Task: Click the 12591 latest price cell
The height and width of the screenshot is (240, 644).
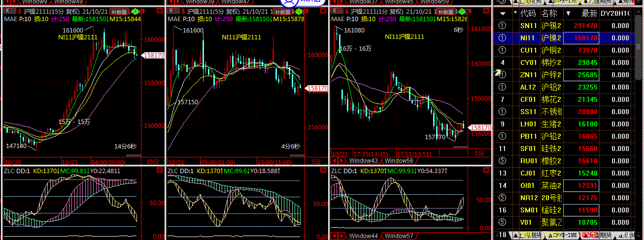Action: tap(581, 185)
